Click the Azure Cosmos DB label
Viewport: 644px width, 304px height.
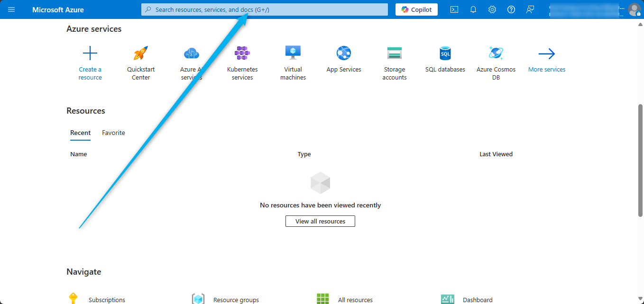pos(496,73)
